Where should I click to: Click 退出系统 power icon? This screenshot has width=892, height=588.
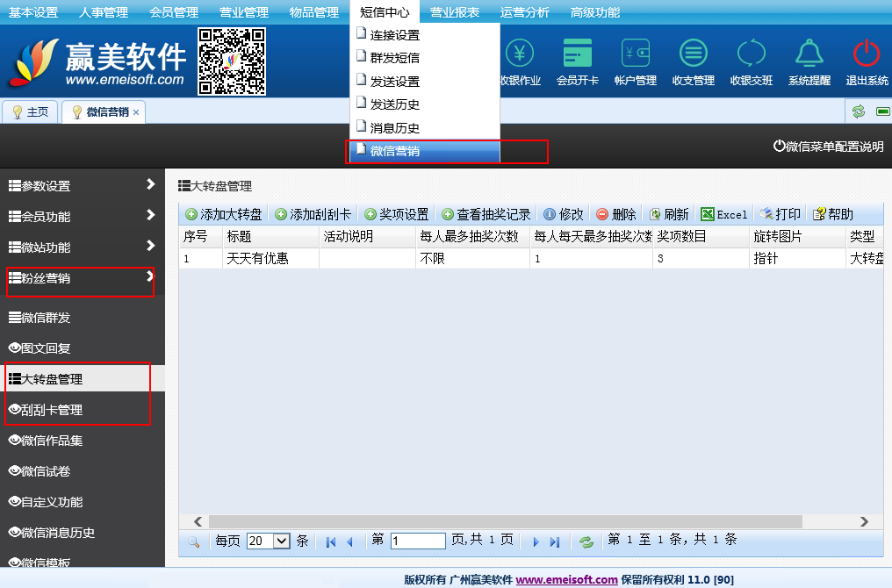(x=867, y=54)
